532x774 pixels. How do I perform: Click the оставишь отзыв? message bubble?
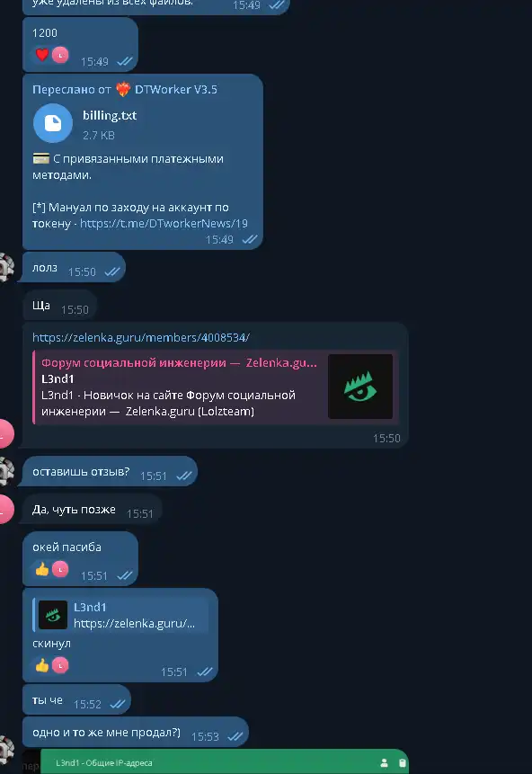pyautogui.click(x=108, y=471)
